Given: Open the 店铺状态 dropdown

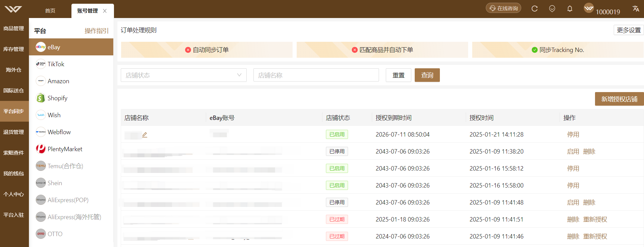Looking at the screenshot, I should pos(184,75).
